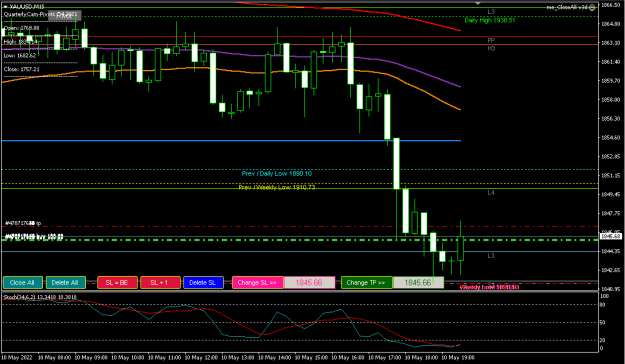The image size is (625, 364).
Task: Select the green dash-dot buy order line
Action: click(x=299, y=240)
